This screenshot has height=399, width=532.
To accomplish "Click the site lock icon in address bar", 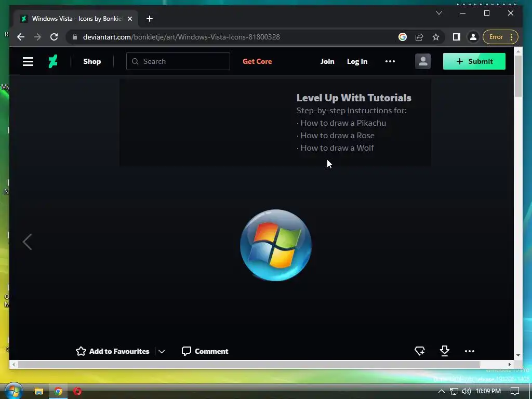I will [x=75, y=37].
